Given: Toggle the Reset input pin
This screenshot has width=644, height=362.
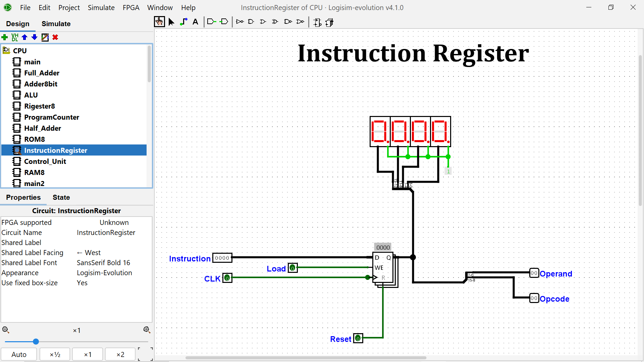Looking at the screenshot, I should (x=358, y=339).
